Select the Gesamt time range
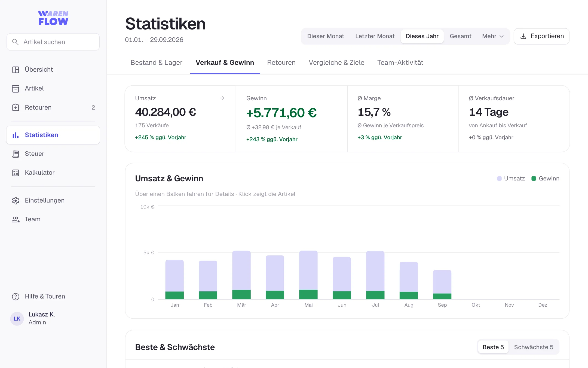Screen dimensions: 588x368 pos(460,36)
